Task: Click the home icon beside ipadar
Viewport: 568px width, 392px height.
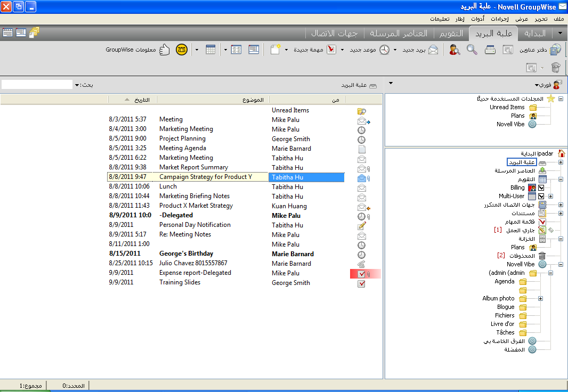Action: (x=561, y=153)
